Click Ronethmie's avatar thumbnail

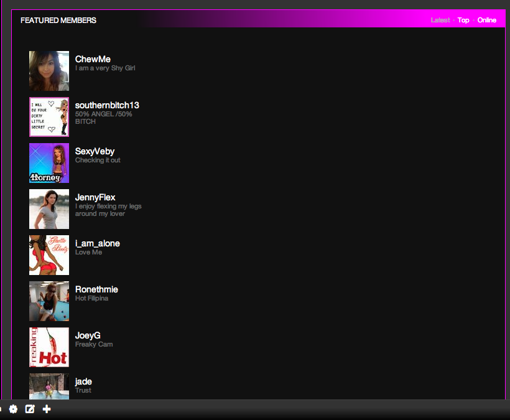49,301
